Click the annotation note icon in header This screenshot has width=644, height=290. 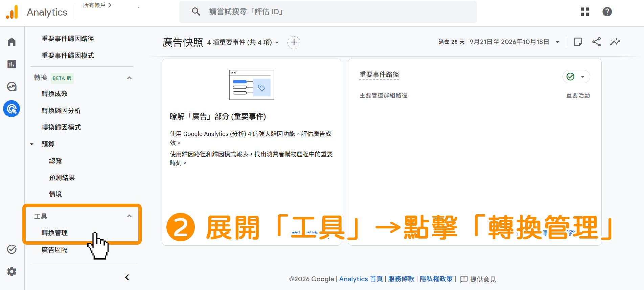point(578,42)
